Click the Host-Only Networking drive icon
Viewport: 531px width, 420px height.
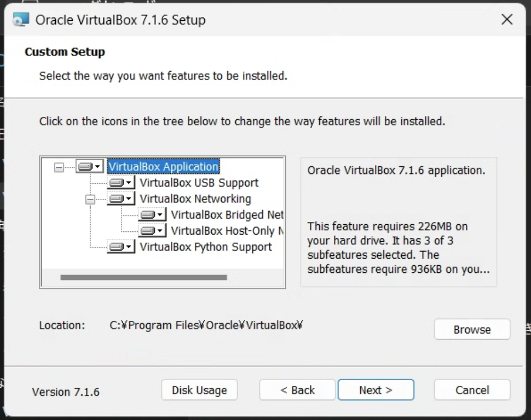pos(148,231)
